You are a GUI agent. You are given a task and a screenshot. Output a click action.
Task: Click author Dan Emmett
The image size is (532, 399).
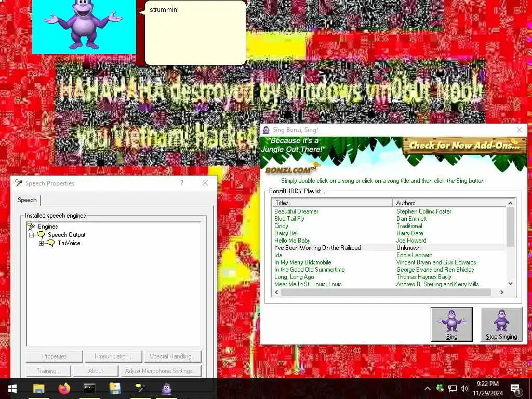(411, 219)
